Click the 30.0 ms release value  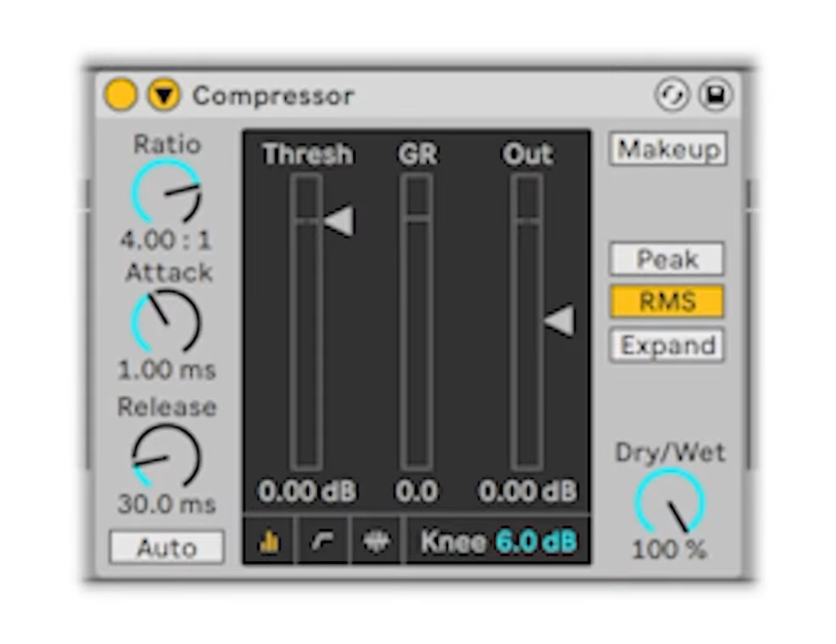166,504
